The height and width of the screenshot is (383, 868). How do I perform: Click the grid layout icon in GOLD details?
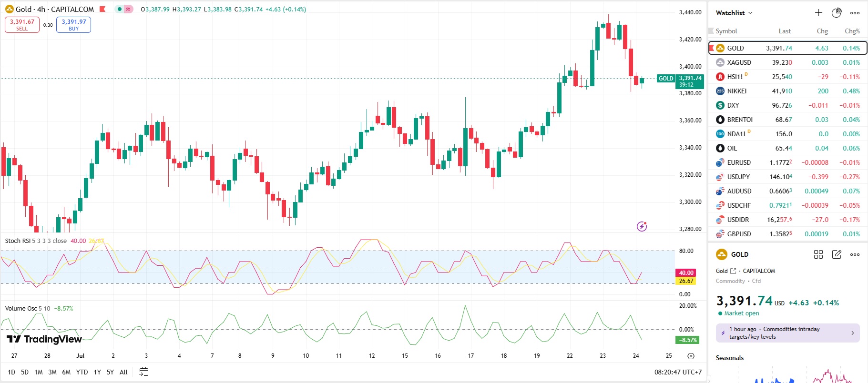pyautogui.click(x=818, y=254)
